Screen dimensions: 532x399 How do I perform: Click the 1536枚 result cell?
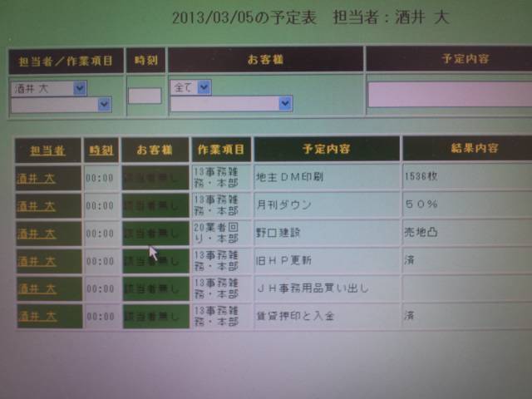467,176
